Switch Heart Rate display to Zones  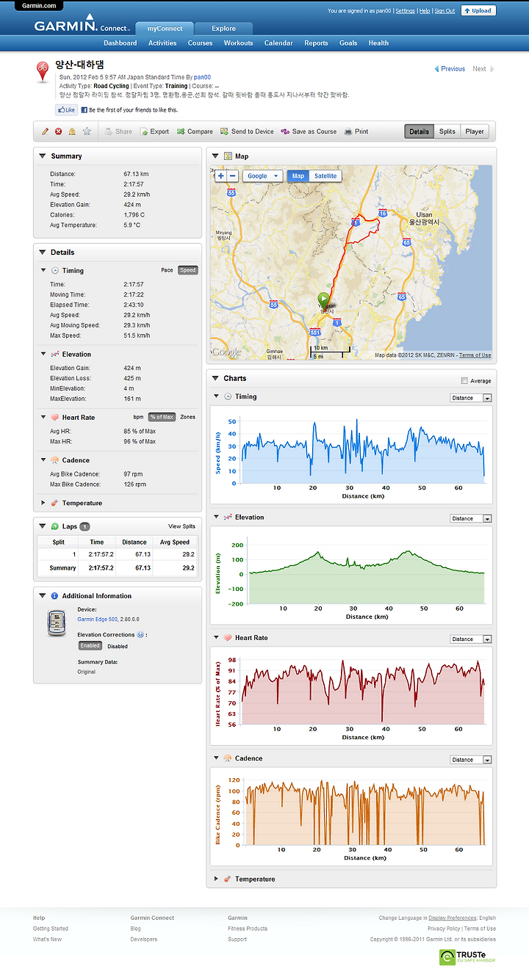187,417
